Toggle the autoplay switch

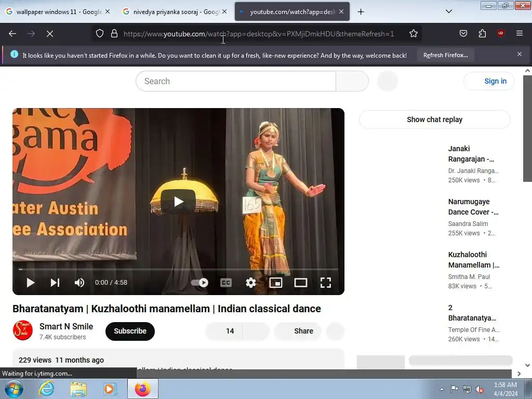coord(200,283)
